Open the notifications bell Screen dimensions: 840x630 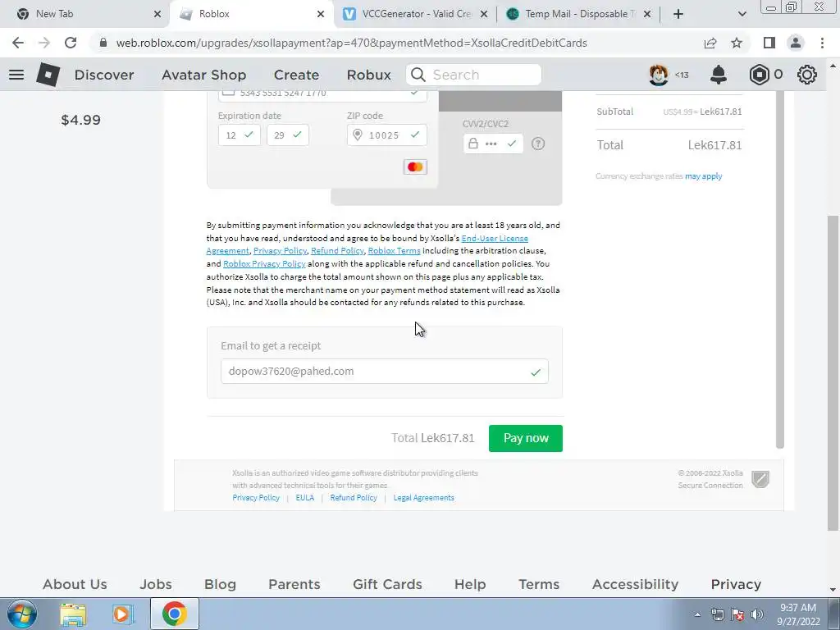pos(719,75)
